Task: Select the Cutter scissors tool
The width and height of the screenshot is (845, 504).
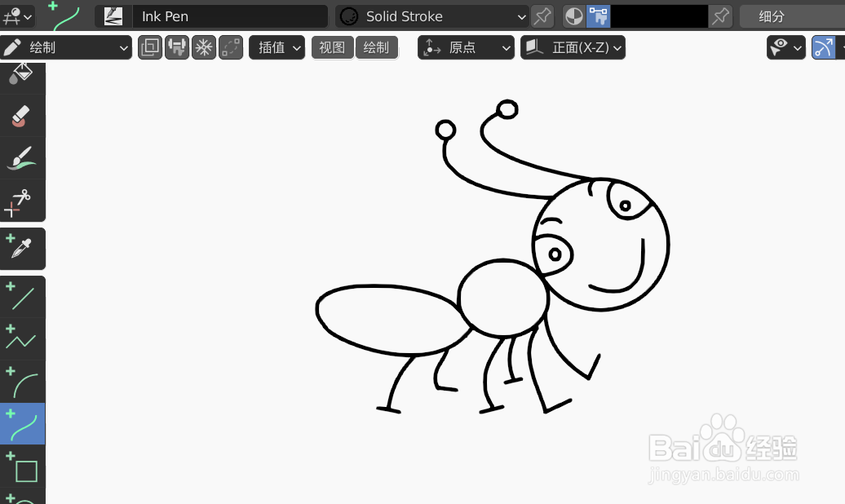Action: tap(22, 201)
